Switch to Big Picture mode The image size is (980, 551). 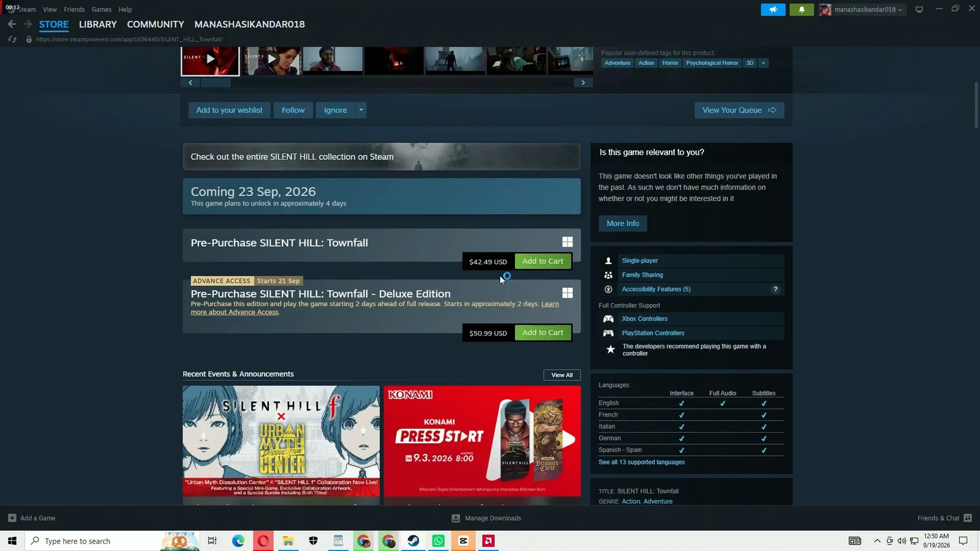(919, 9)
